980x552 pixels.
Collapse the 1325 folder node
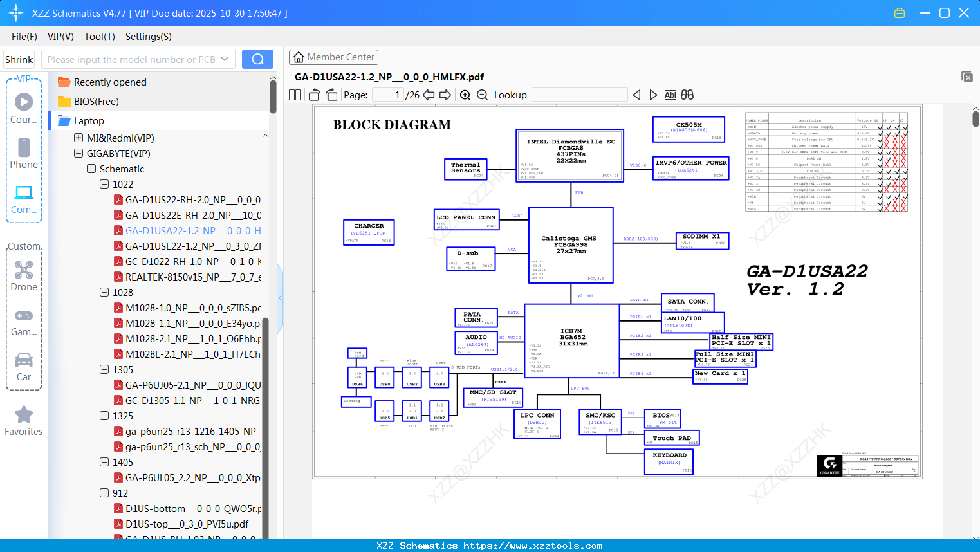(104, 416)
